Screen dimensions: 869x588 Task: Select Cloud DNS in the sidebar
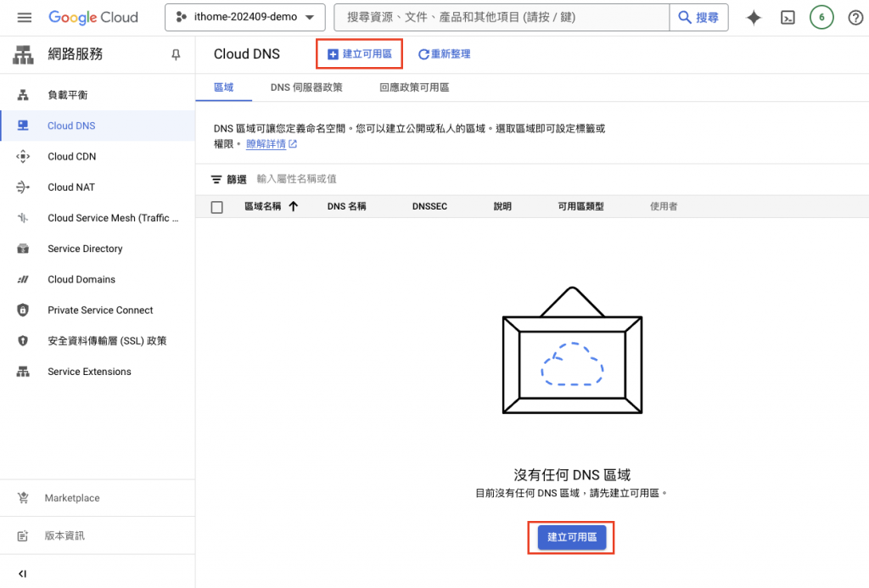(x=71, y=126)
